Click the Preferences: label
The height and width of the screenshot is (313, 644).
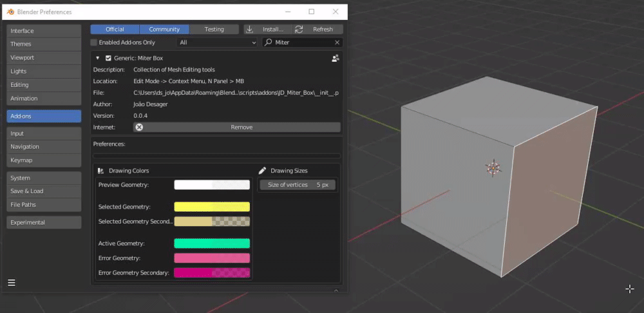109,144
